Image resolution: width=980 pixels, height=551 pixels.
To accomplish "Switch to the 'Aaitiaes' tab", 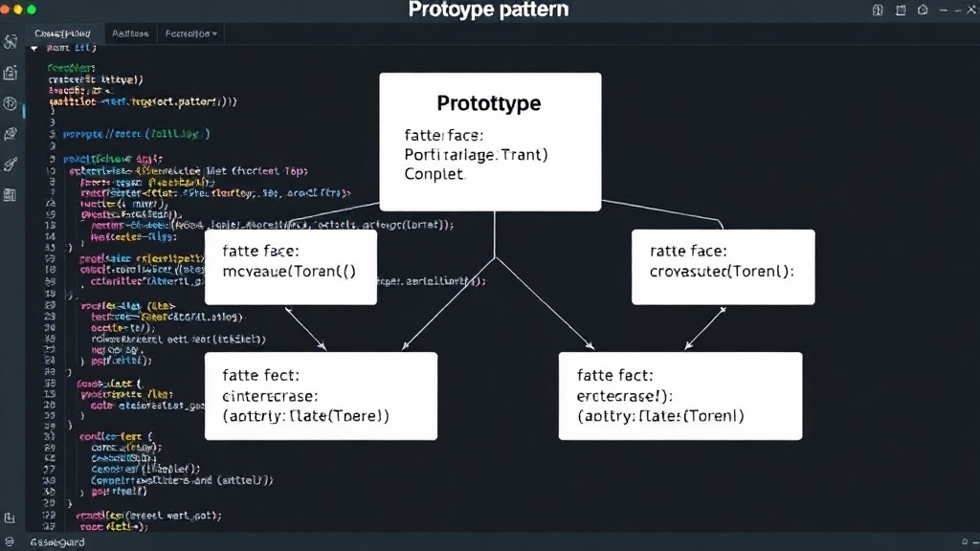I will coord(130,33).
